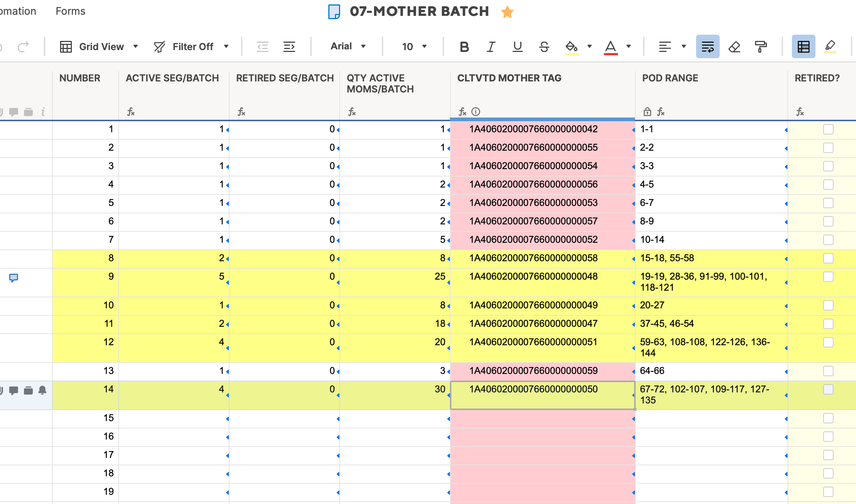856x504 pixels.
Task: Check RETIRED? box for row 14
Action: [828, 389]
